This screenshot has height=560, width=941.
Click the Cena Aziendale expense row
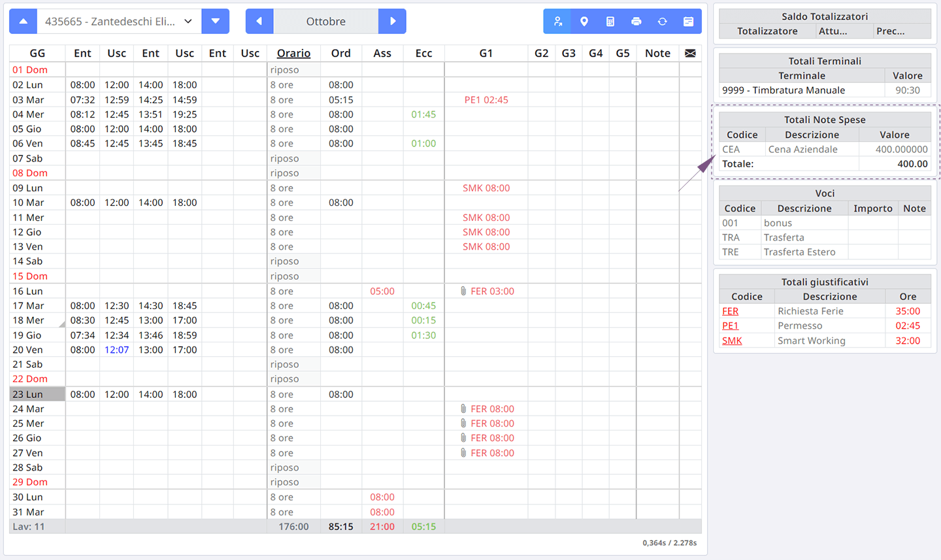coord(825,150)
